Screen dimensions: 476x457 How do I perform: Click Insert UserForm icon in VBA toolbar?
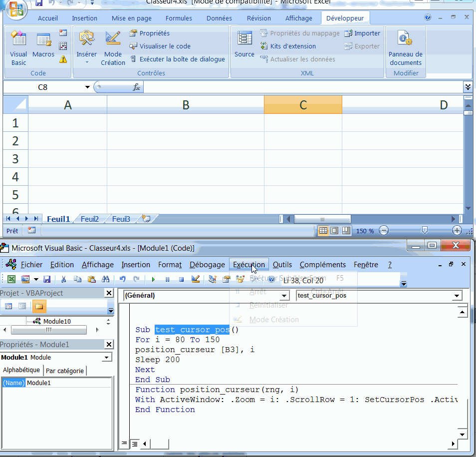tap(25, 279)
